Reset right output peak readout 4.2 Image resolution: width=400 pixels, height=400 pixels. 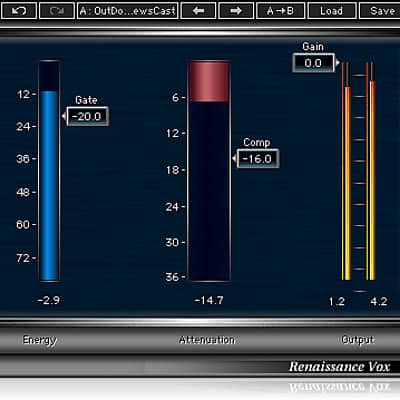(x=379, y=301)
